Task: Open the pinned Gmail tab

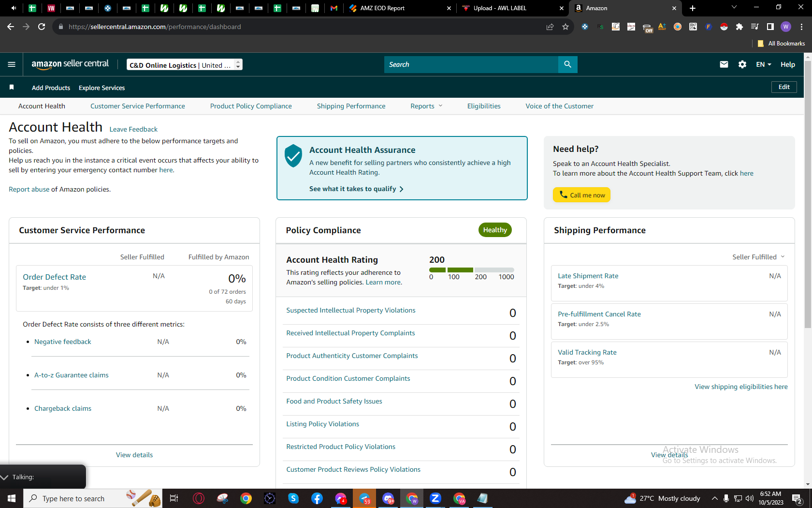Action: 334,8
